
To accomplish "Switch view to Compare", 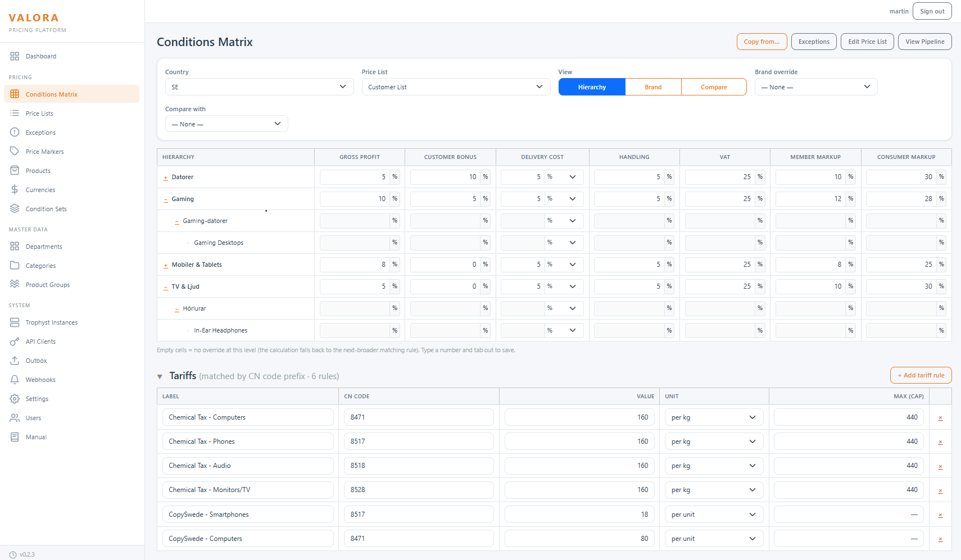I will [714, 87].
